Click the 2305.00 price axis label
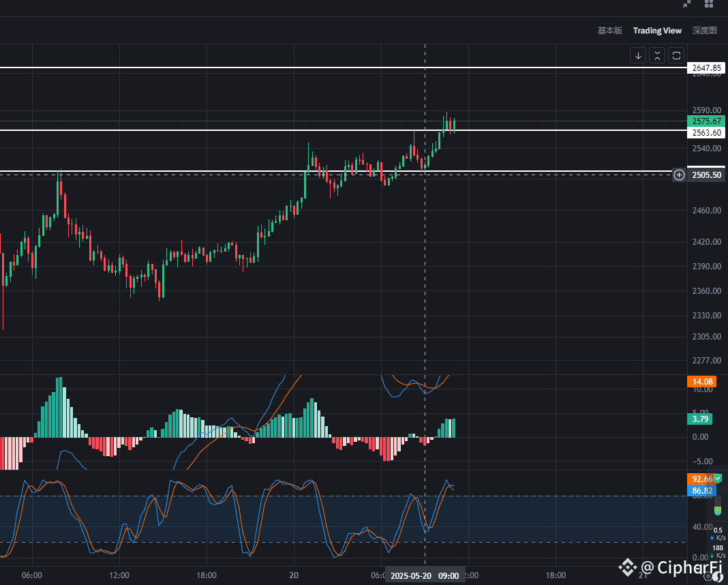This screenshot has width=728, height=585. pyautogui.click(x=707, y=337)
